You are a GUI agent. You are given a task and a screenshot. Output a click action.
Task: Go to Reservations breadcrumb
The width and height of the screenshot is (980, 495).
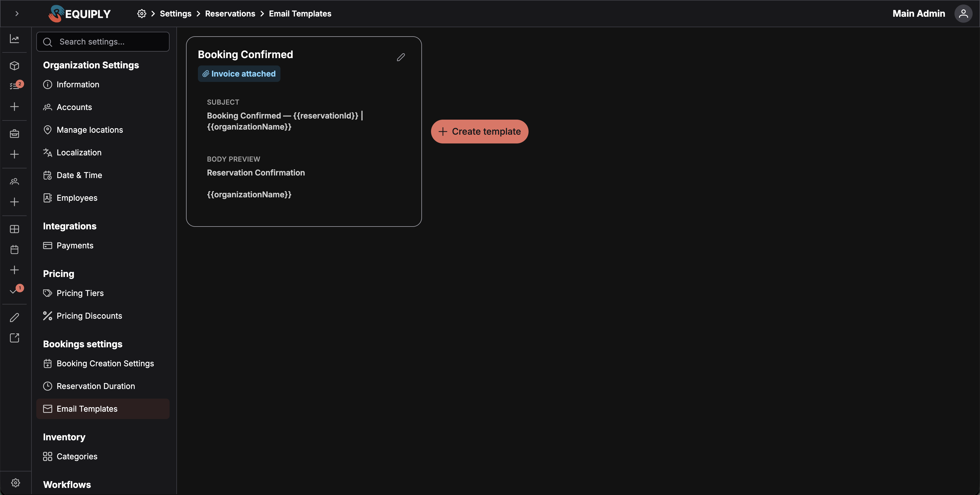coord(230,13)
